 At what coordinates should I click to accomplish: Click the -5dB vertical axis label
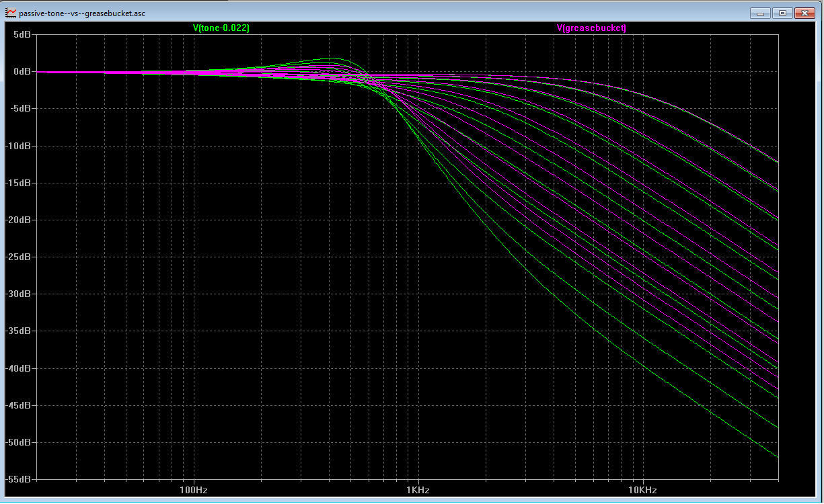[x=20, y=108]
